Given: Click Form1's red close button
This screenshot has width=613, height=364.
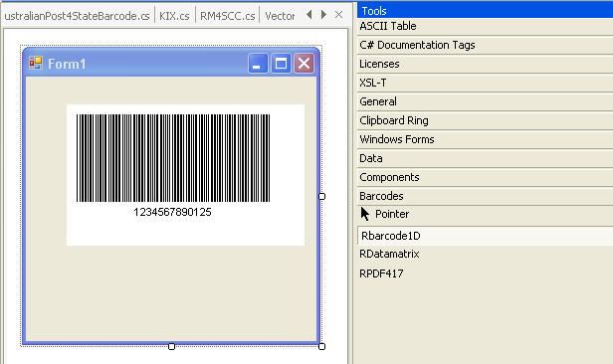Looking at the screenshot, I should [305, 64].
